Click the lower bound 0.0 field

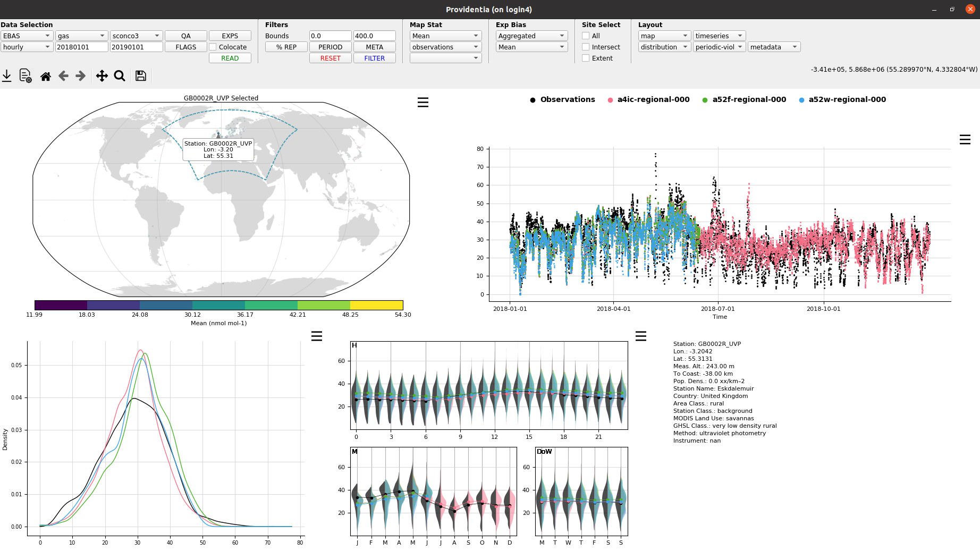pos(331,36)
